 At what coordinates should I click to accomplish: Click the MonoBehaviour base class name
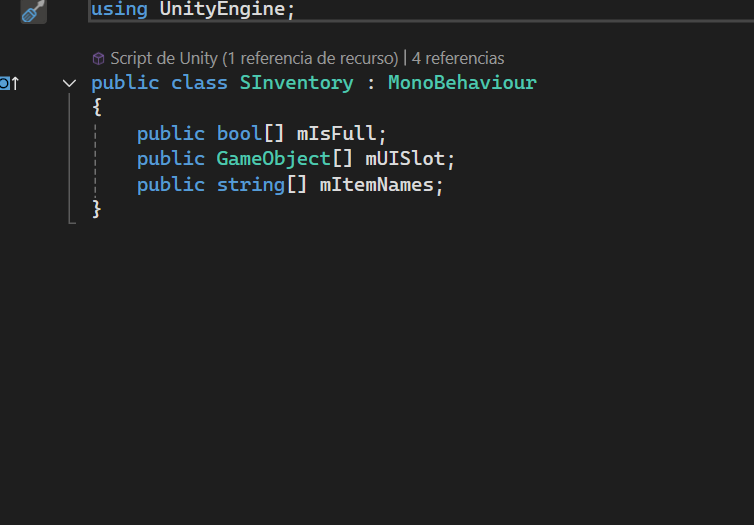[x=462, y=83]
